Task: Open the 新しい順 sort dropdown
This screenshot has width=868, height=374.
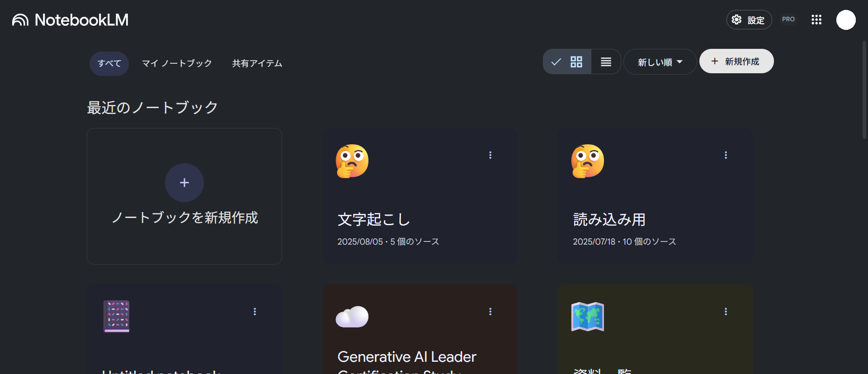Action: (660, 62)
